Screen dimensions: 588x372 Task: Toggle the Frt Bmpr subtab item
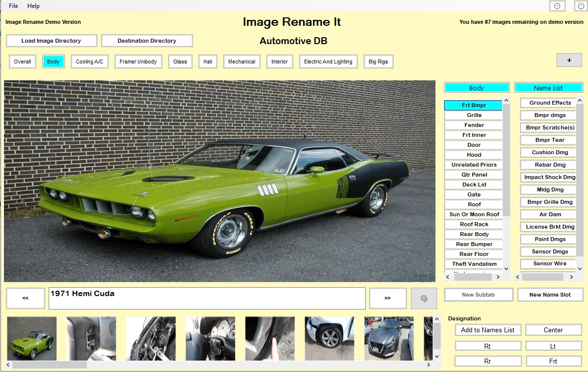473,105
